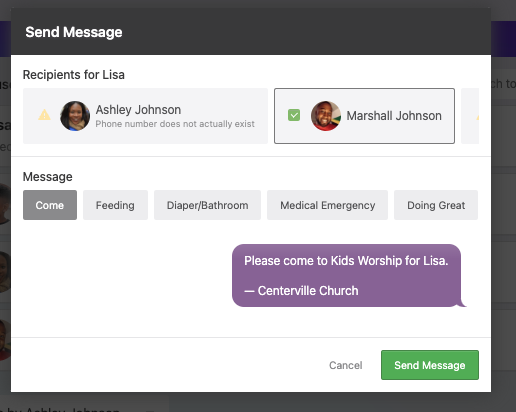The image size is (516, 412).
Task: Select the Come message template
Action: coord(50,205)
